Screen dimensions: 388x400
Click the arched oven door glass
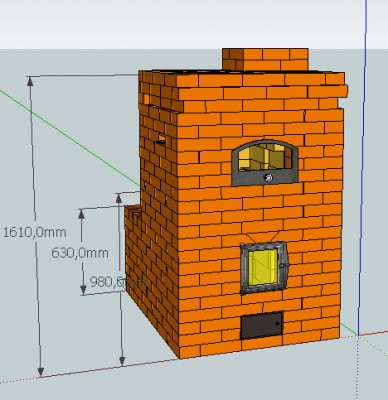(265, 156)
